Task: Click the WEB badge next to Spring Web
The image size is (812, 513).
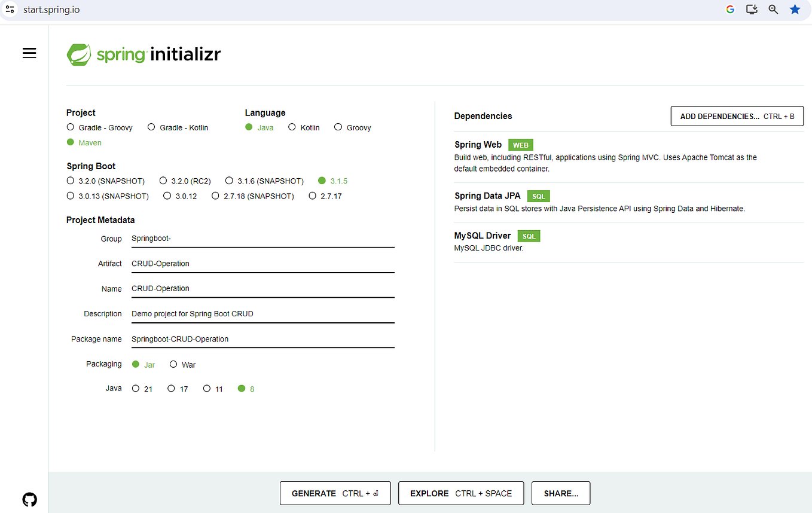Action: coord(520,145)
